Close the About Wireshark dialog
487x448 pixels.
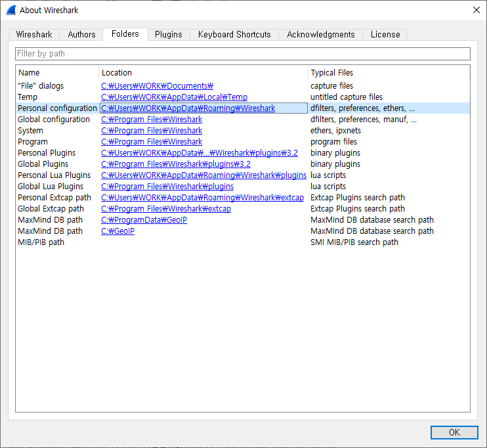pos(476,10)
